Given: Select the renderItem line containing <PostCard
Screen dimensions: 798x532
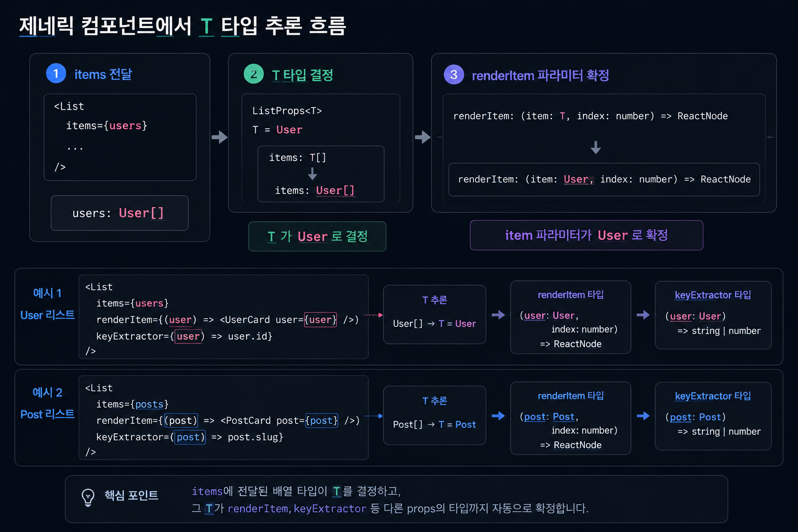Looking at the screenshot, I should click(228, 420).
